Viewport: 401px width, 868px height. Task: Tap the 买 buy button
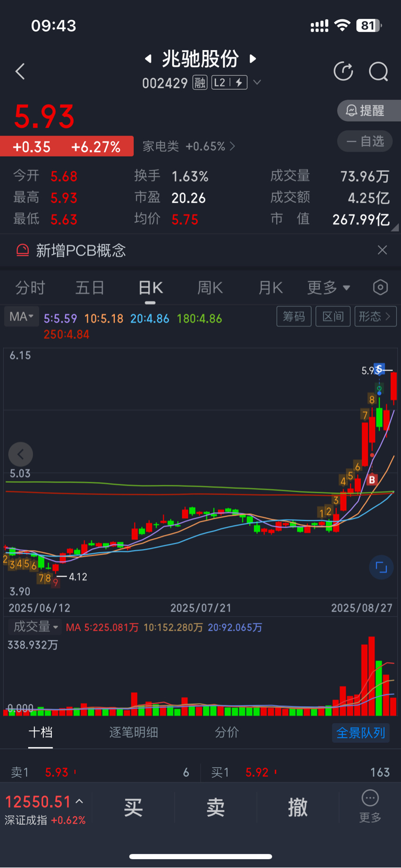point(134,807)
